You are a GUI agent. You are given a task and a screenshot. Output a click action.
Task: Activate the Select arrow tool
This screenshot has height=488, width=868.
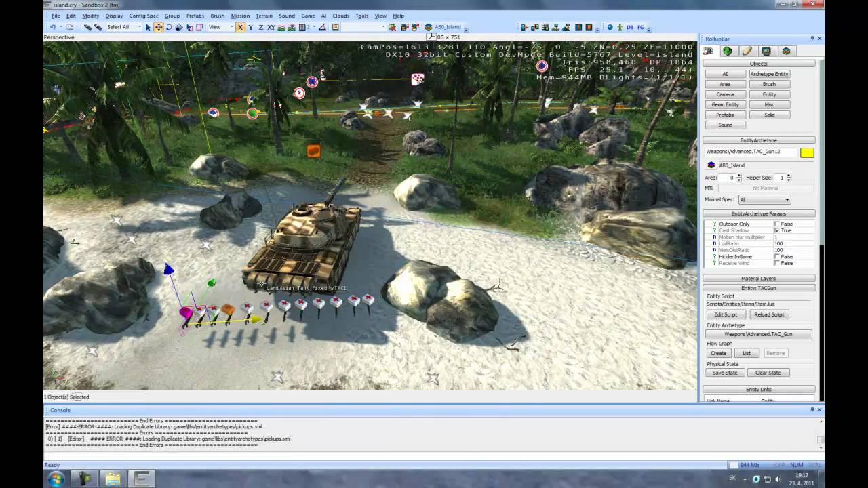click(x=149, y=27)
